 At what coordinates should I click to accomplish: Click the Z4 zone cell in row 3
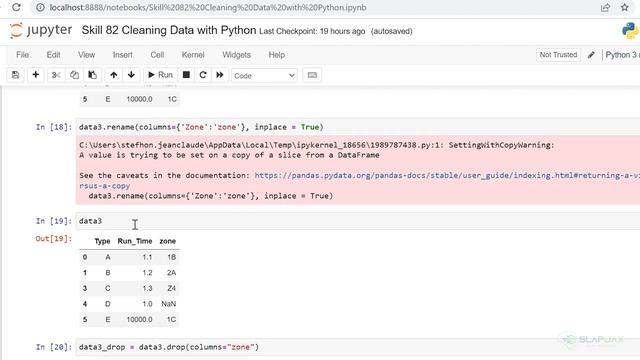[x=171, y=288]
